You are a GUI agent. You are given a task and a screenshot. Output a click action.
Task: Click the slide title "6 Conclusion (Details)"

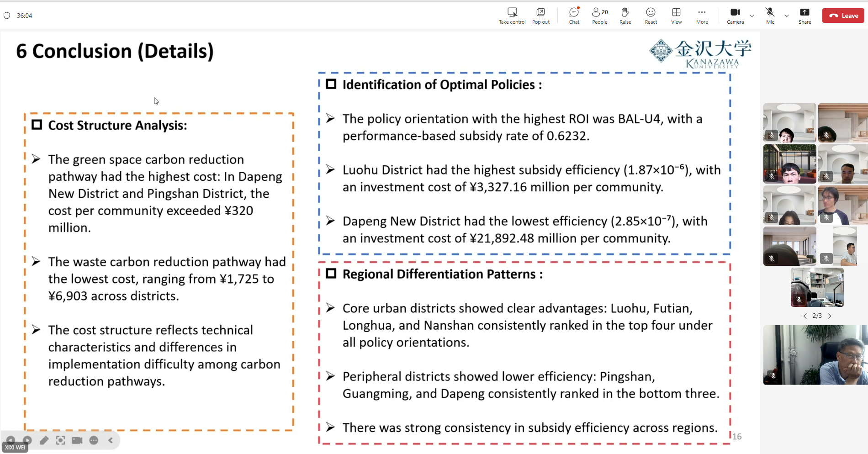point(115,51)
